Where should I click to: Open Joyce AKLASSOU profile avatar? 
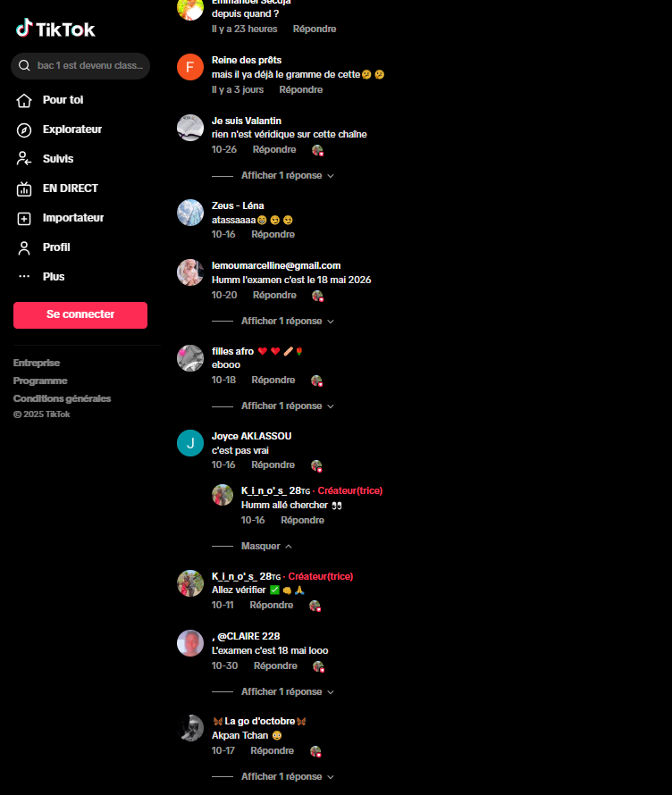[190, 443]
